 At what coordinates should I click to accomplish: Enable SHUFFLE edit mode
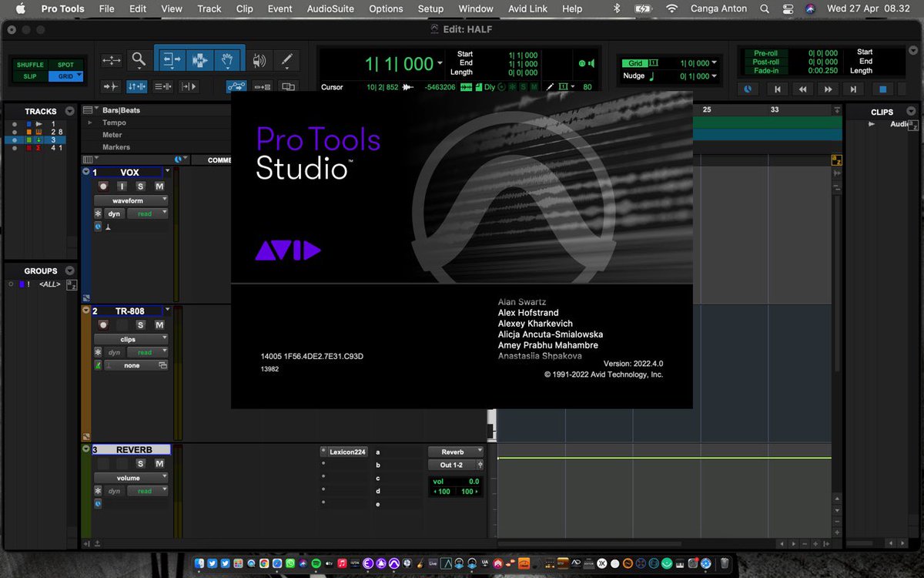[x=31, y=65]
